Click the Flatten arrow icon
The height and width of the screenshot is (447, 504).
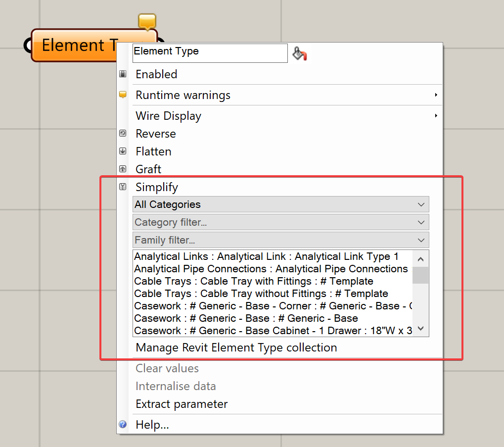coord(123,151)
